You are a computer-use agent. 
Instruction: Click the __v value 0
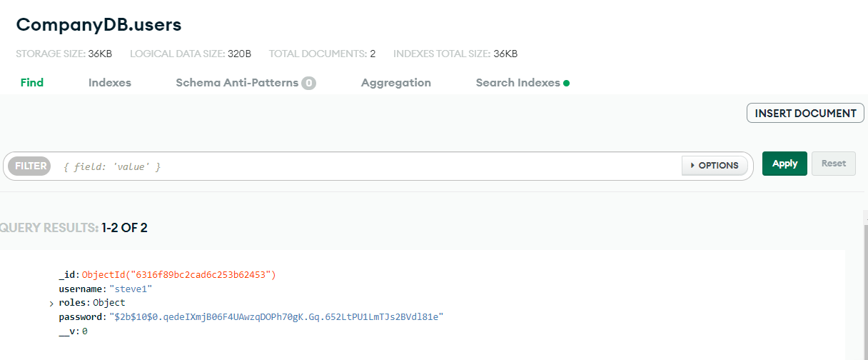[x=84, y=331]
